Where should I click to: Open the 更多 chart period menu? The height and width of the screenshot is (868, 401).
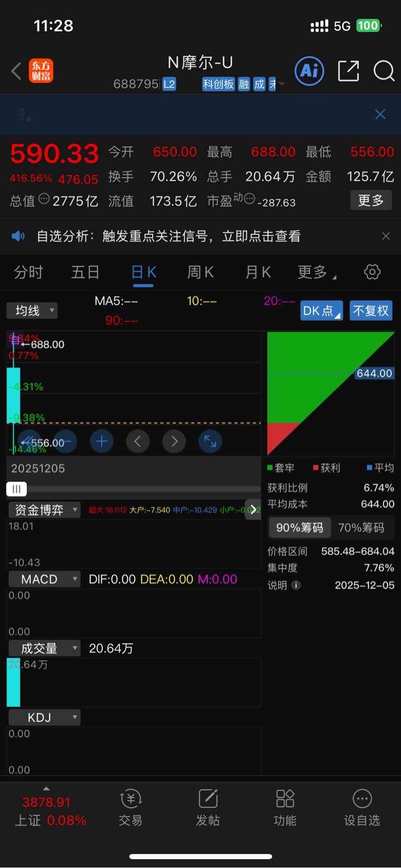click(x=316, y=272)
